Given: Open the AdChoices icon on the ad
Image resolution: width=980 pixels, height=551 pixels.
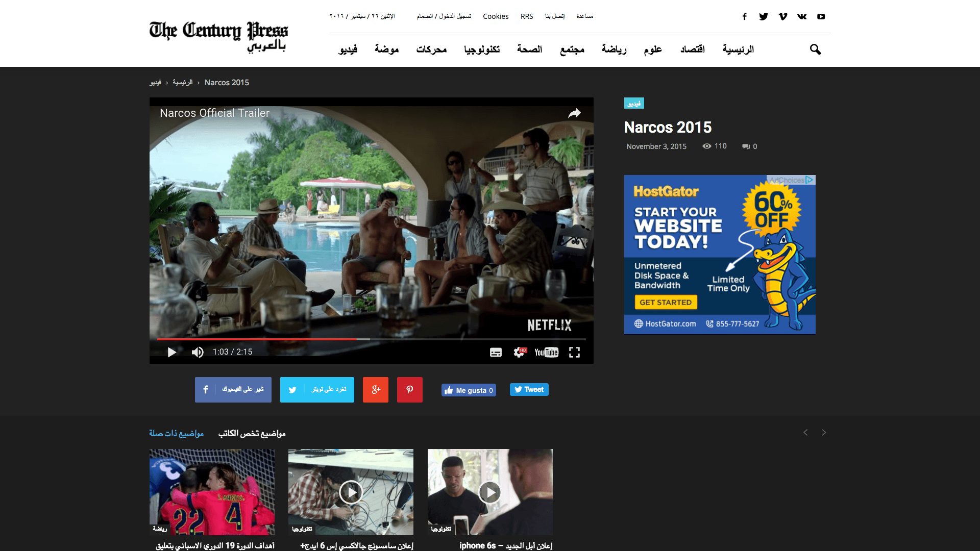Looking at the screenshot, I should coord(810,180).
